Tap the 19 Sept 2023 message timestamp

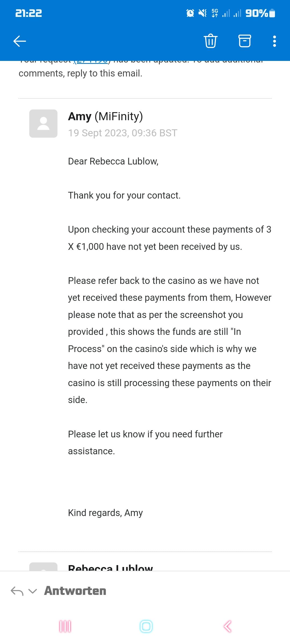123,133
